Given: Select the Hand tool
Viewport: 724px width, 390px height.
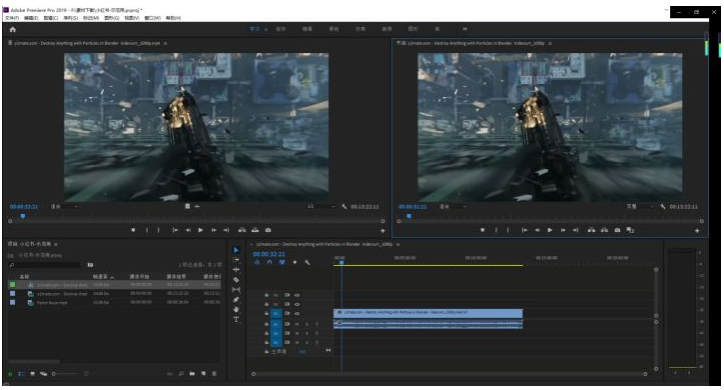Looking at the screenshot, I should pos(236,309).
